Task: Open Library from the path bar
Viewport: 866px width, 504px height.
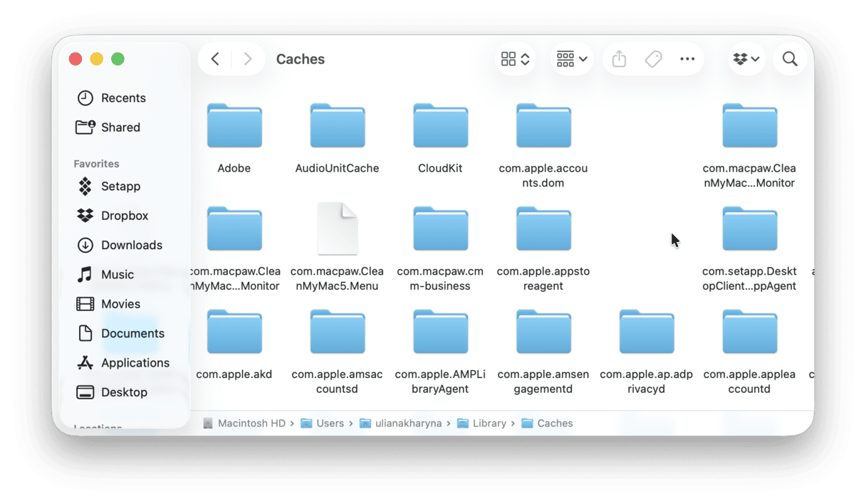Action: 489,423
